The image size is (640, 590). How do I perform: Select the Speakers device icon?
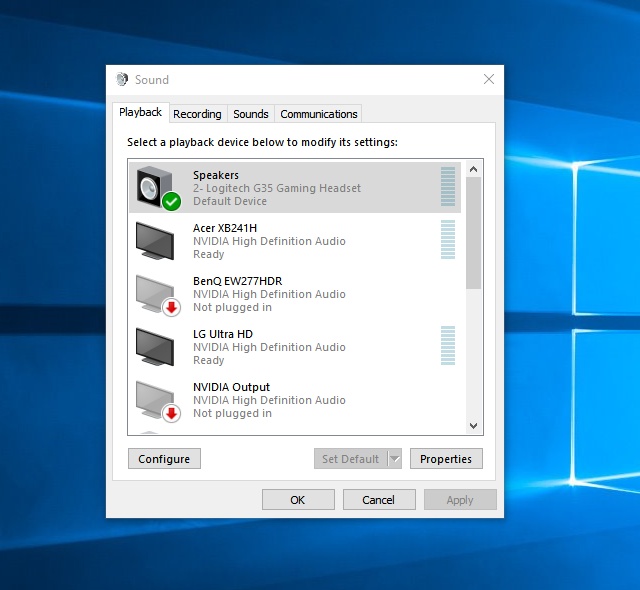158,188
